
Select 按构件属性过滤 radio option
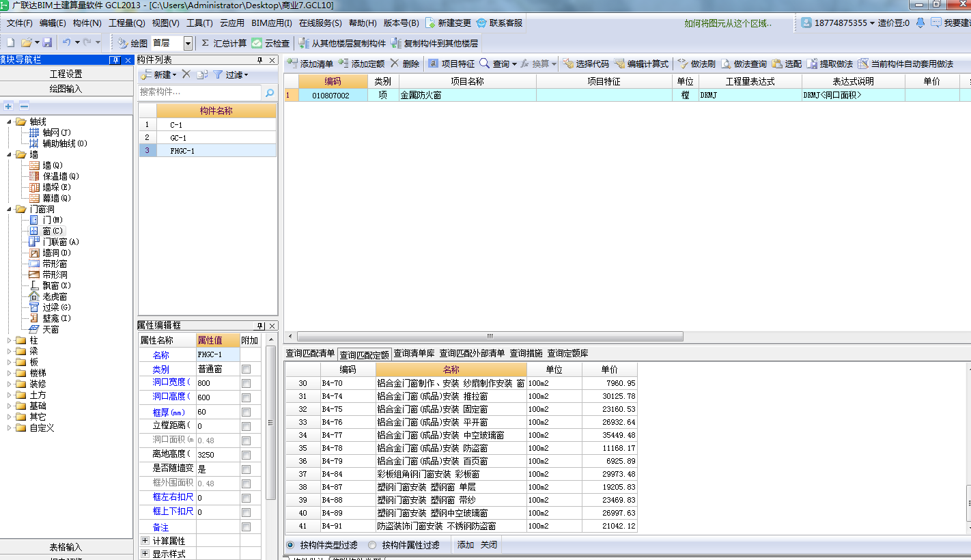coord(372,545)
